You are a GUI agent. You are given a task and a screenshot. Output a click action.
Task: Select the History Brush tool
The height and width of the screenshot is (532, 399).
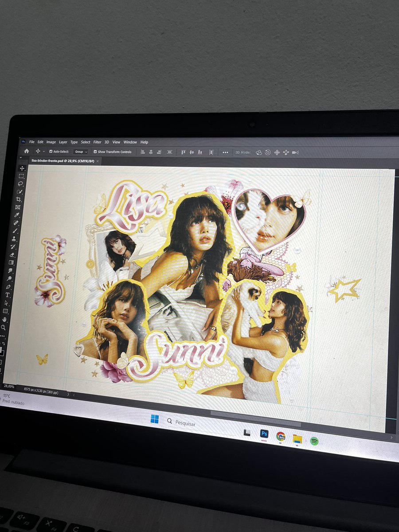pos(13,246)
